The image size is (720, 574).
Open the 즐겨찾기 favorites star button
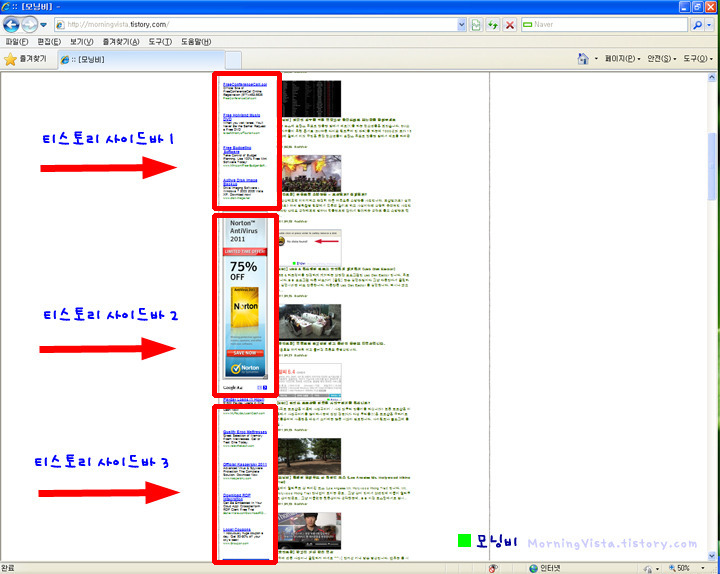click(26, 59)
